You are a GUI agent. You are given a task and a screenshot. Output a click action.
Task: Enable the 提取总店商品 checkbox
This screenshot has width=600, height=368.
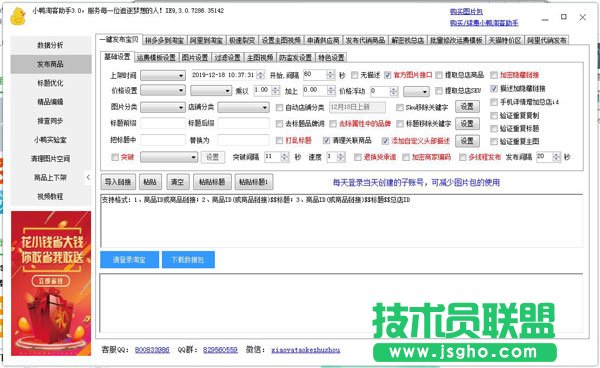pyautogui.click(x=439, y=75)
